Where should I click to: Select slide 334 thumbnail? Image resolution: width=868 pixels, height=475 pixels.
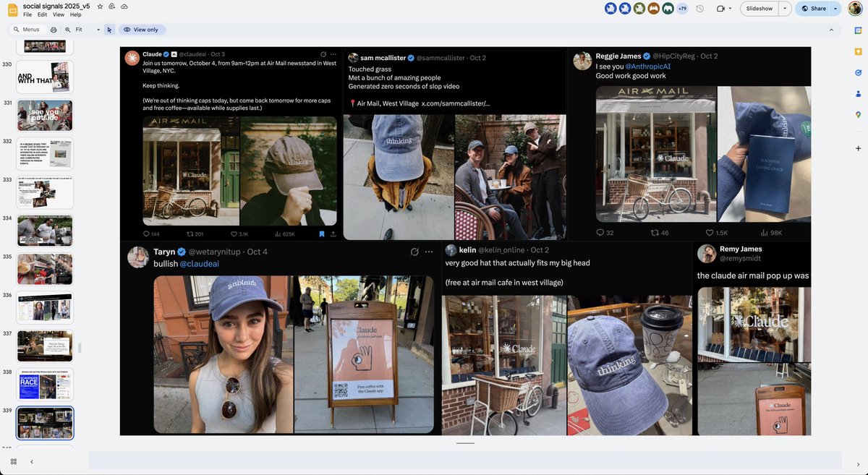click(x=45, y=231)
